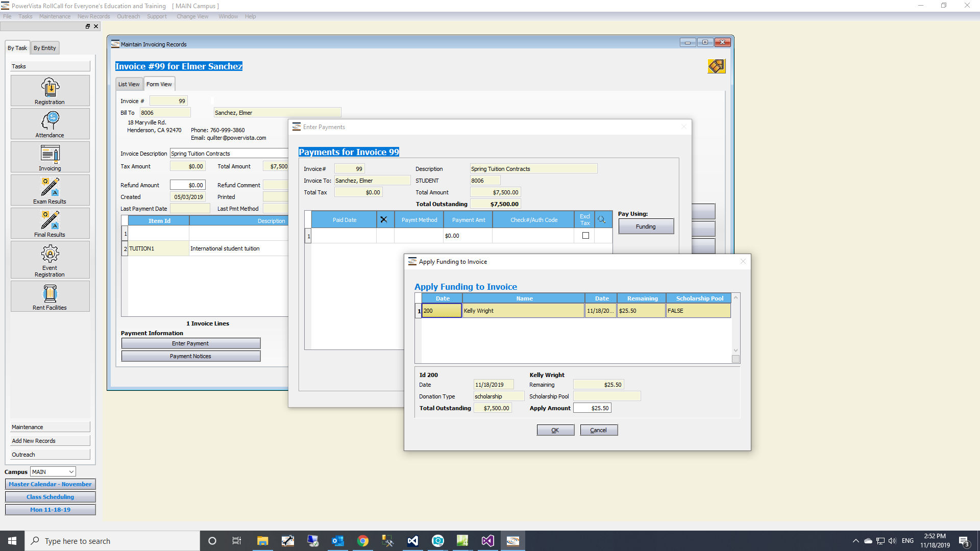Click the taskbar search box
The width and height of the screenshot is (980, 551).
pyautogui.click(x=112, y=541)
